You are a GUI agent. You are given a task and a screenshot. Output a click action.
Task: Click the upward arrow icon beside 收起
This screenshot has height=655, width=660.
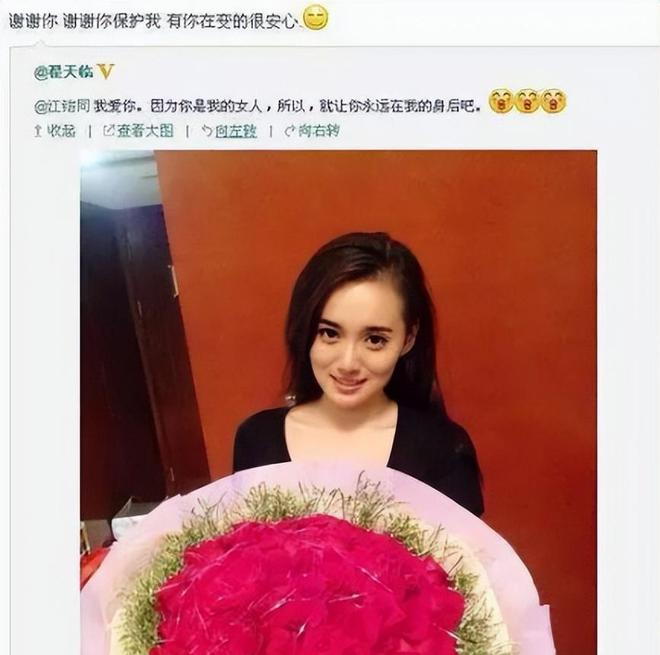(x=38, y=131)
